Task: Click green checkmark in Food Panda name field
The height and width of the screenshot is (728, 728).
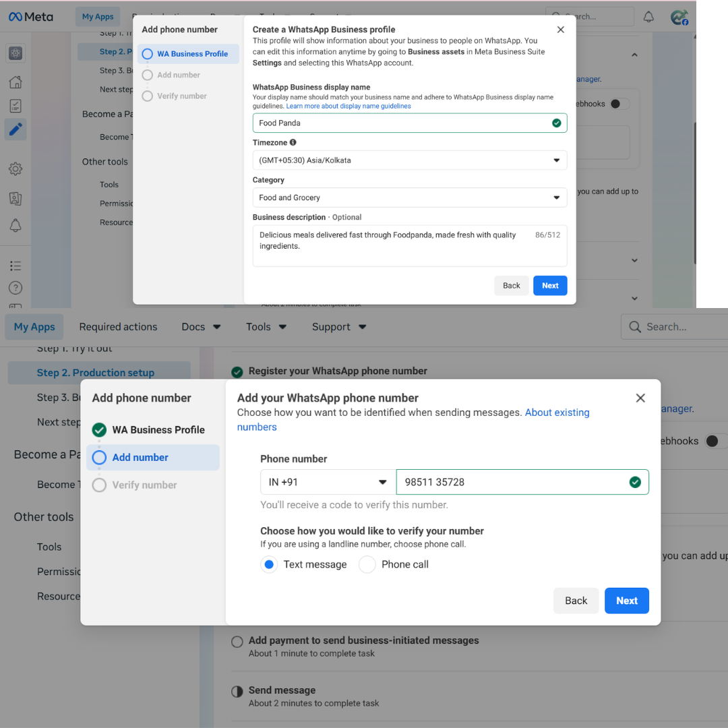Action: click(x=556, y=123)
